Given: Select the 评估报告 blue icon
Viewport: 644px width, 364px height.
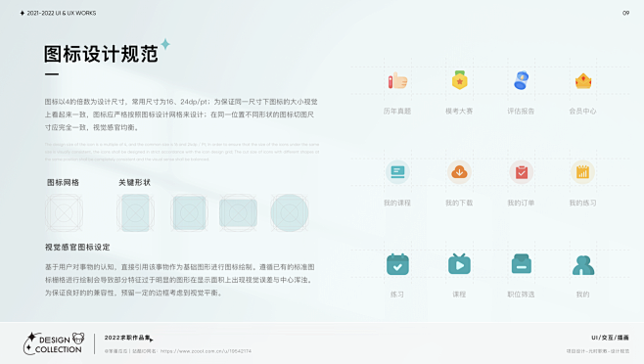Looking at the screenshot, I should [x=522, y=80].
